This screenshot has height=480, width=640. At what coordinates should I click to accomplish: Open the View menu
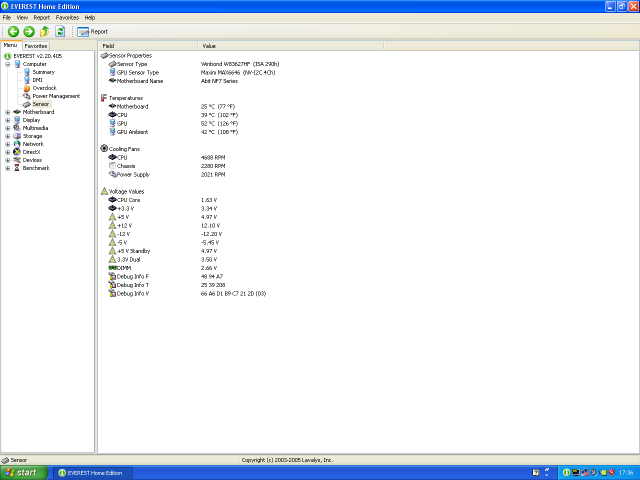[x=22, y=18]
